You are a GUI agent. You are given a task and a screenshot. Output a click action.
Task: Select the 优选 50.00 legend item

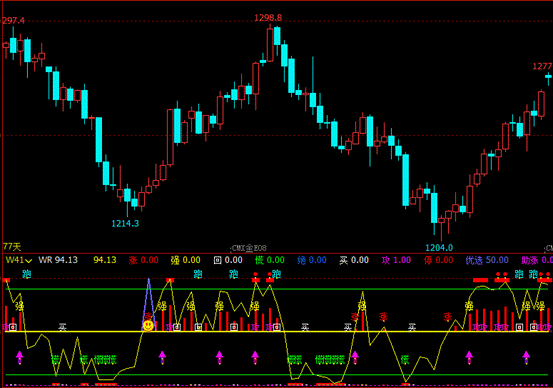point(487,260)
